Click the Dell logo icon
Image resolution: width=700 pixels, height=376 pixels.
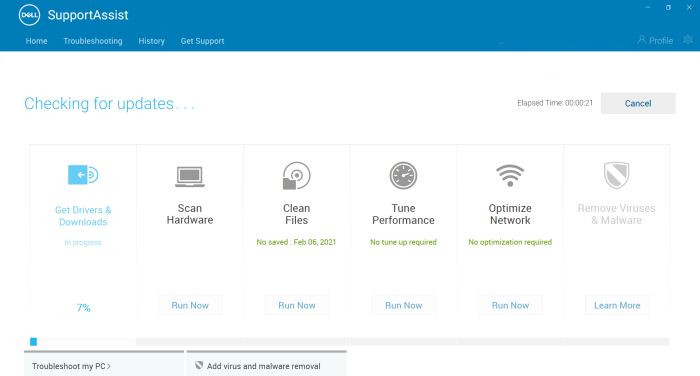point(29,15)
